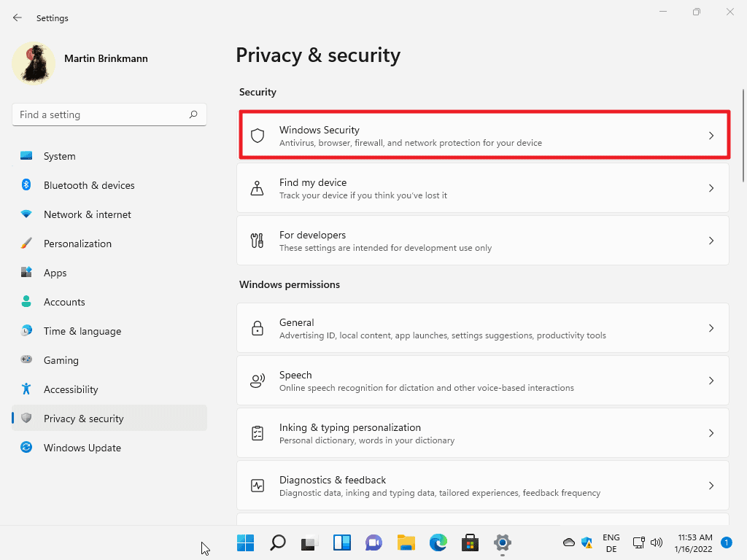The image size is (747, 560).
Task: Click the Windows Security shield icon
Action: tap(257, 135)
